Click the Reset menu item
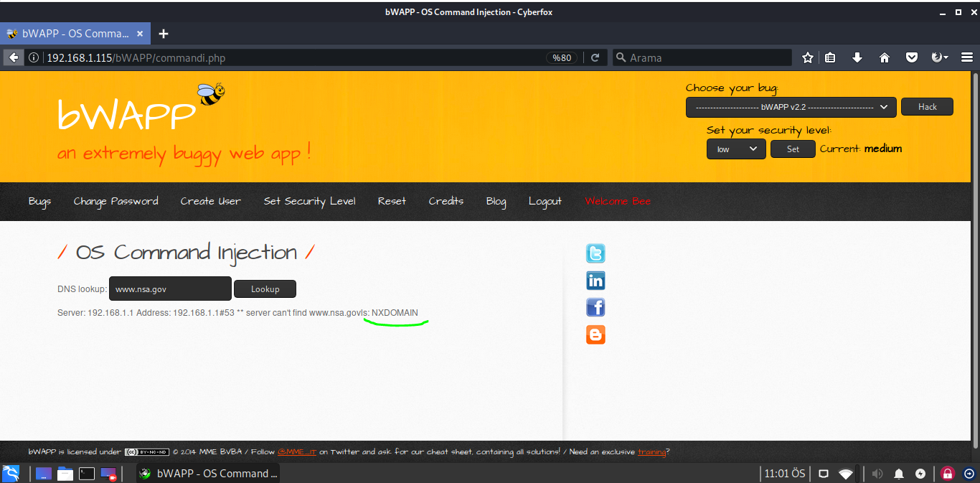 [392, 201]
